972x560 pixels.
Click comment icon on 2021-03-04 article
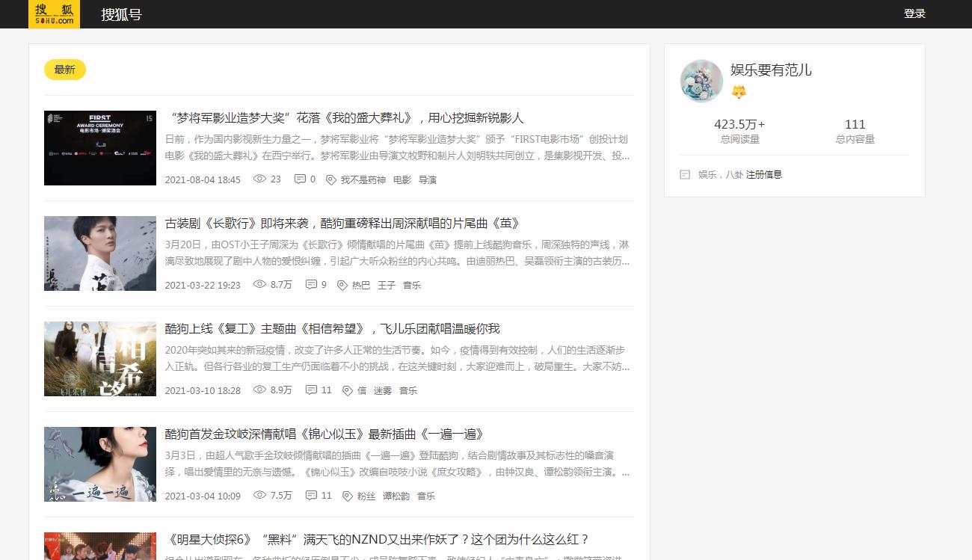(x=311, y=496)
